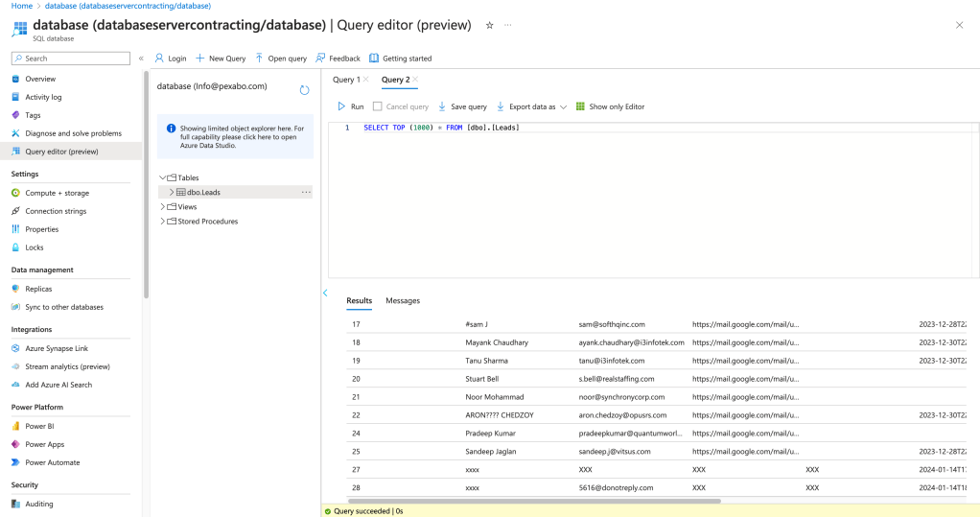Image resolution: width=980 pixels, height=517 pixels.
Task: Select the Mayank Chaudhary cell
Action: coord(497,342)
